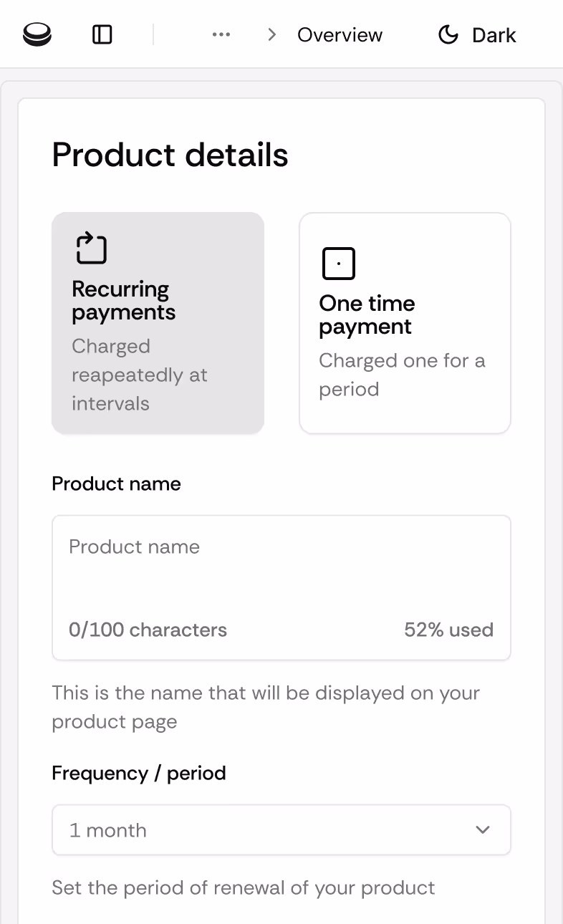Image resolution: width=563 pixels, height=924 pixels.
Task: Open the Overview breadcrumb
Action: pyautogui.click(x=340, y=35)
